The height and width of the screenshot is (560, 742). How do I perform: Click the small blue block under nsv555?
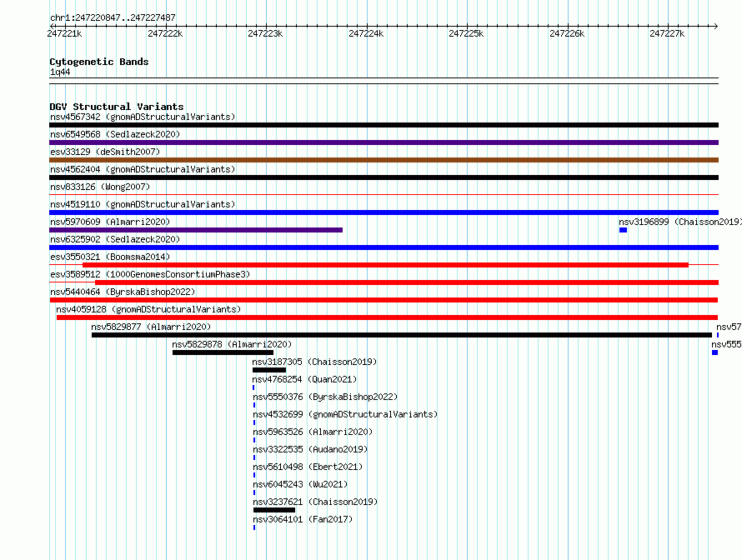[x=715, y=352]
